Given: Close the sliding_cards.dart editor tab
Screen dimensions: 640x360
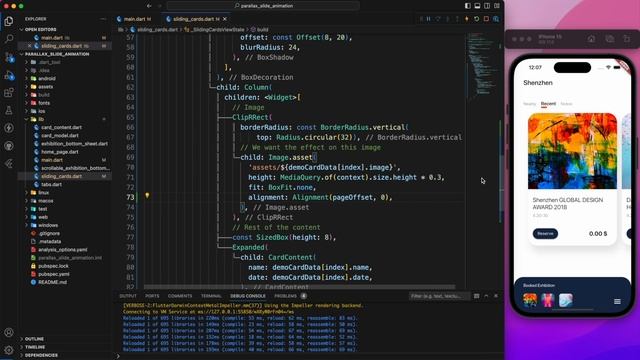Looking at the screenshot, I should (x=224, y=19).
